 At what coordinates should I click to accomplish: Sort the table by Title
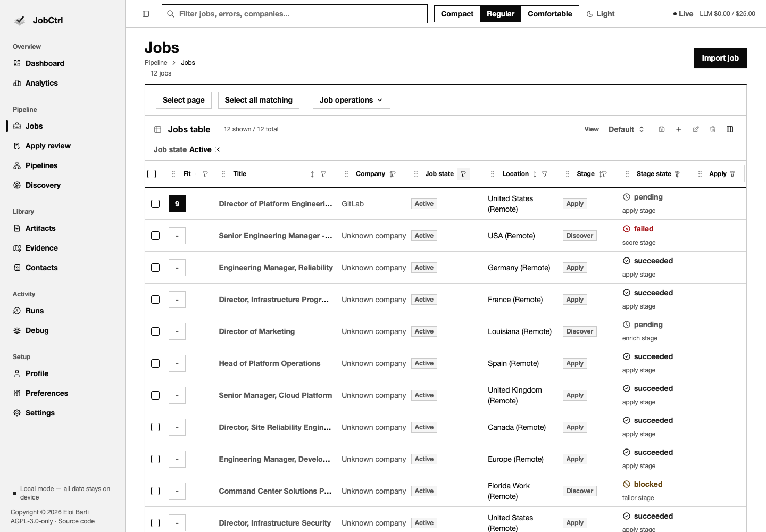coord(312,174)
